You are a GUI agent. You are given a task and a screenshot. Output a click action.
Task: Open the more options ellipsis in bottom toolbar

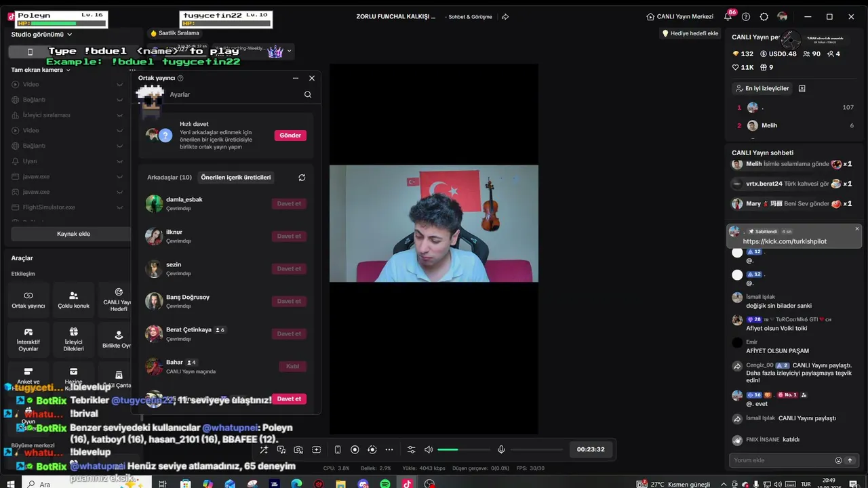click(389, 449)
